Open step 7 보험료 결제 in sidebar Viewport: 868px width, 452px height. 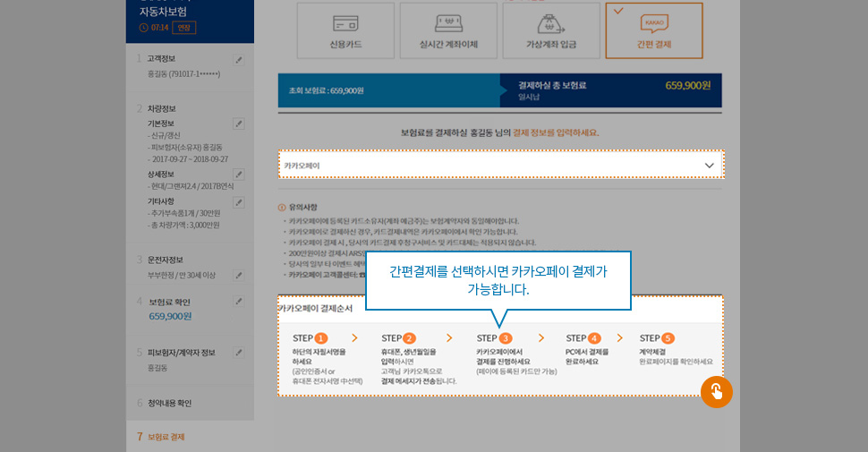(166, 437)
